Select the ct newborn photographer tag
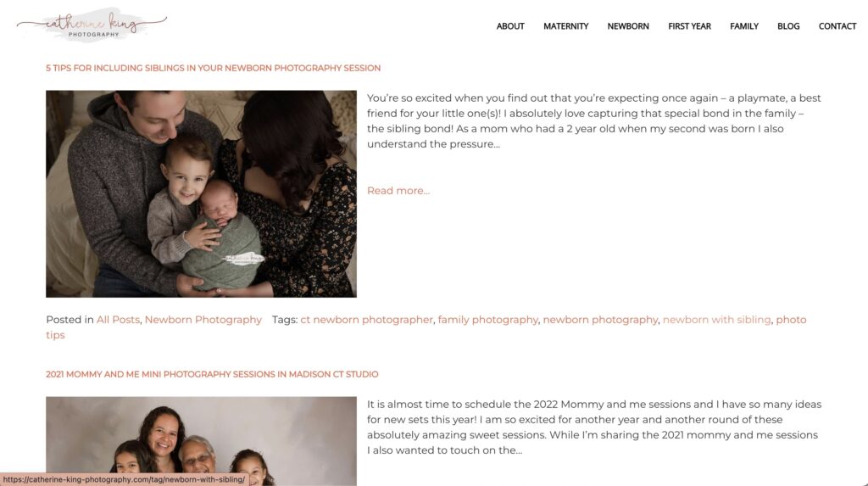 coord(366,320)
